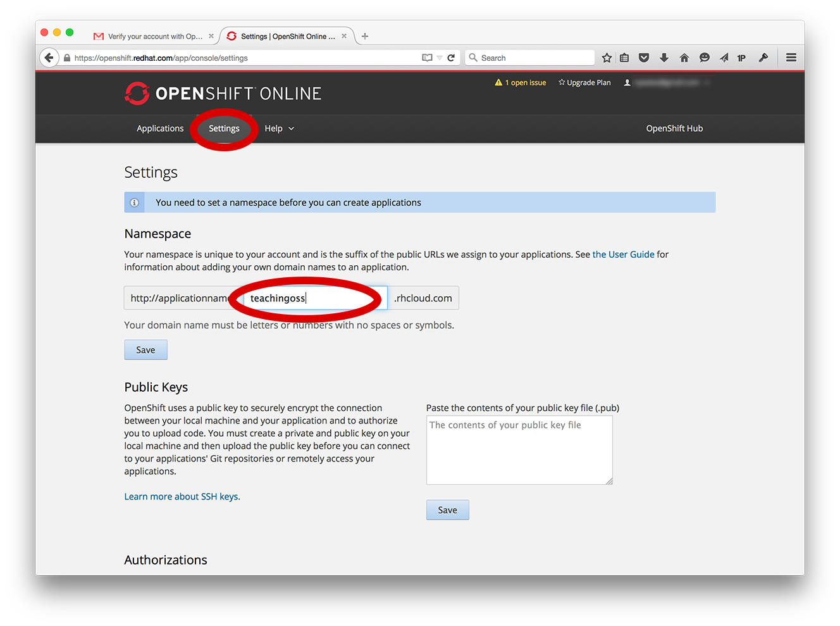Click the macOS green zoom button

point(70,32)
